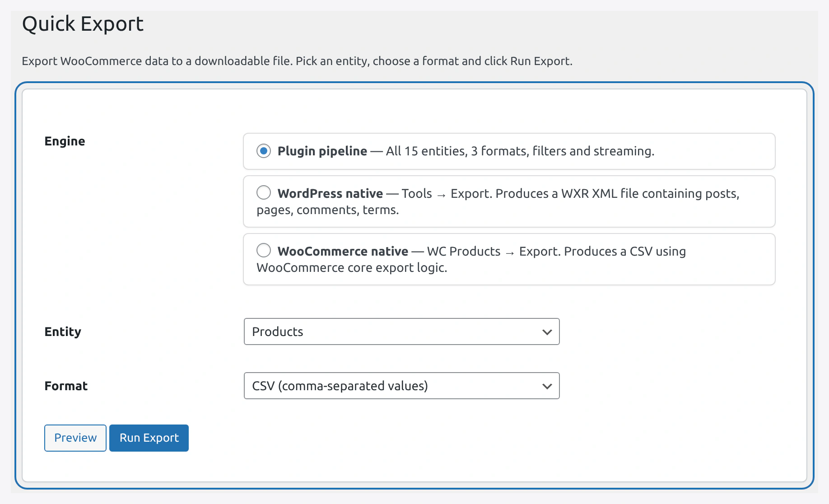Click the Run Export button
829x504 pixels.
click(x=149, y=438)
